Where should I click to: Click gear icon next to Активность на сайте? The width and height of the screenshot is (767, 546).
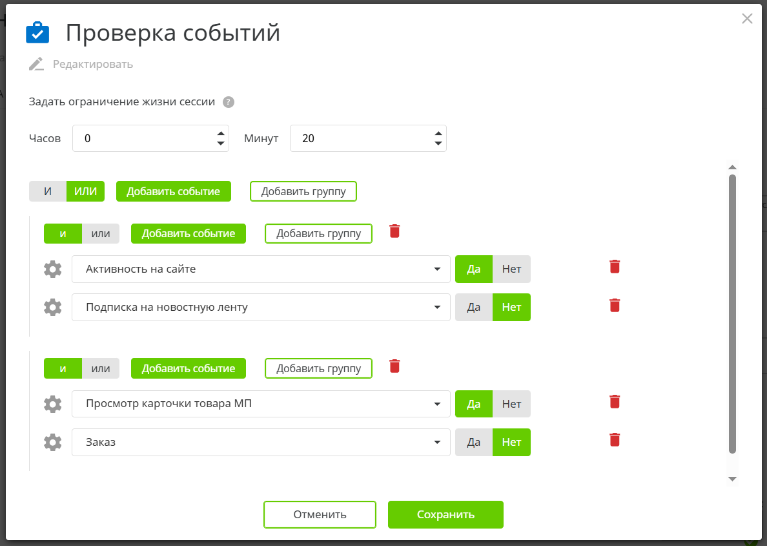53,269
